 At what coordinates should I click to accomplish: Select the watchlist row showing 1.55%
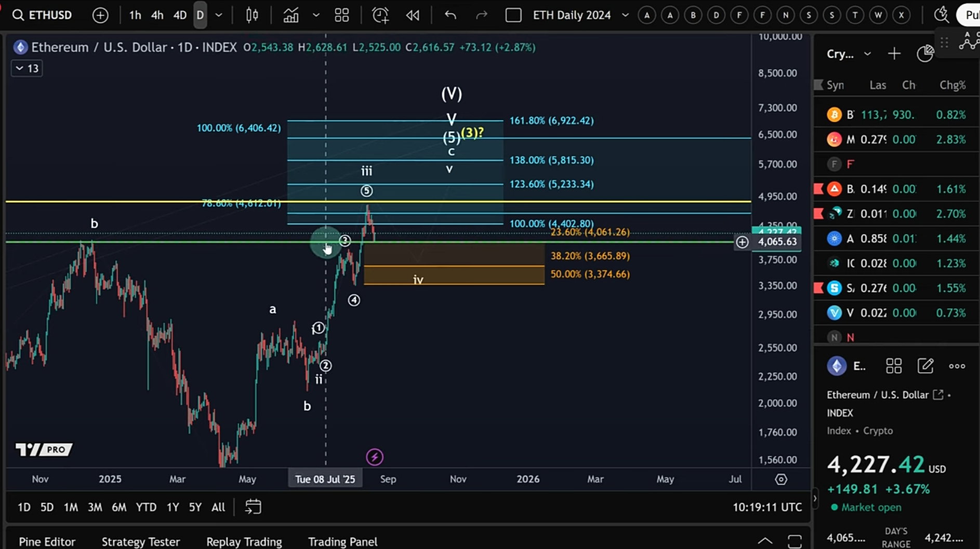point(896,288)
